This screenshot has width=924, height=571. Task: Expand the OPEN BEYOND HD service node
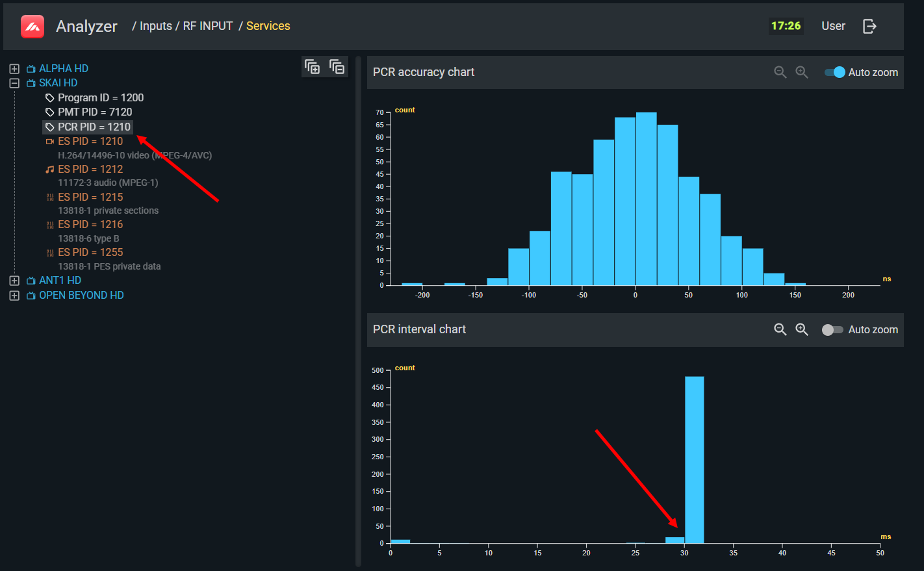tap(14, 296)
